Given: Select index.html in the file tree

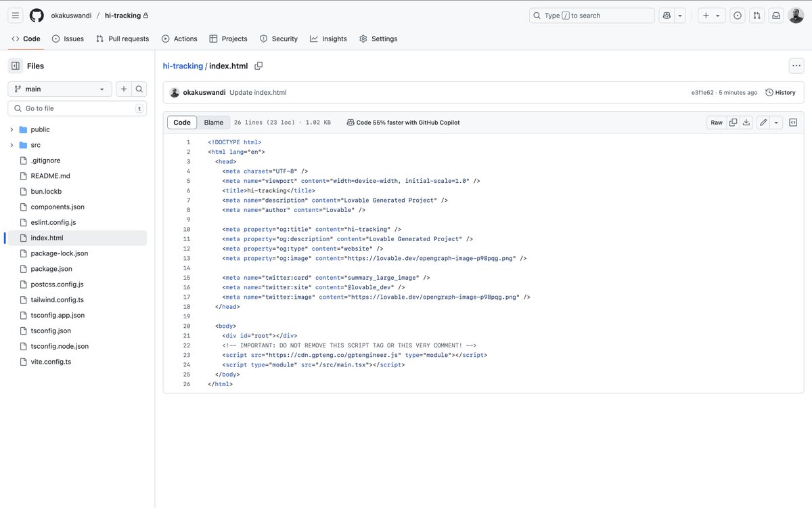Looking at the screenshot, I should click(x=76, y=238).
